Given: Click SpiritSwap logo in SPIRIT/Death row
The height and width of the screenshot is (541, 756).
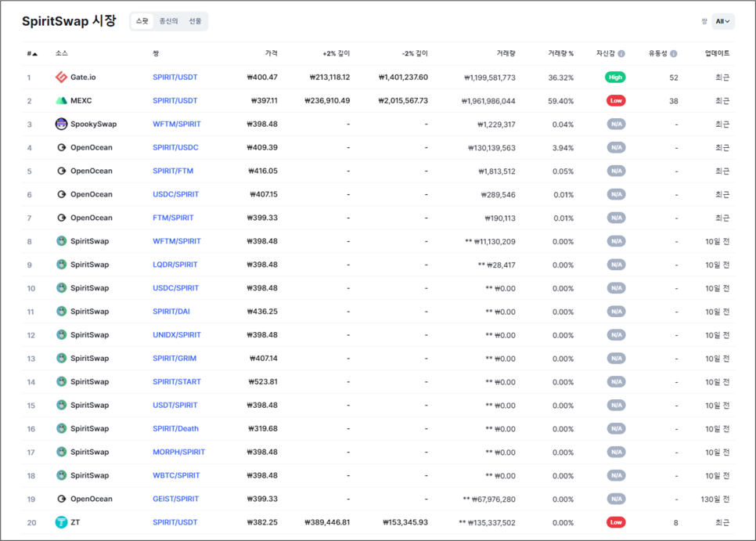Looking at the screenshot, I should point(61,428).
